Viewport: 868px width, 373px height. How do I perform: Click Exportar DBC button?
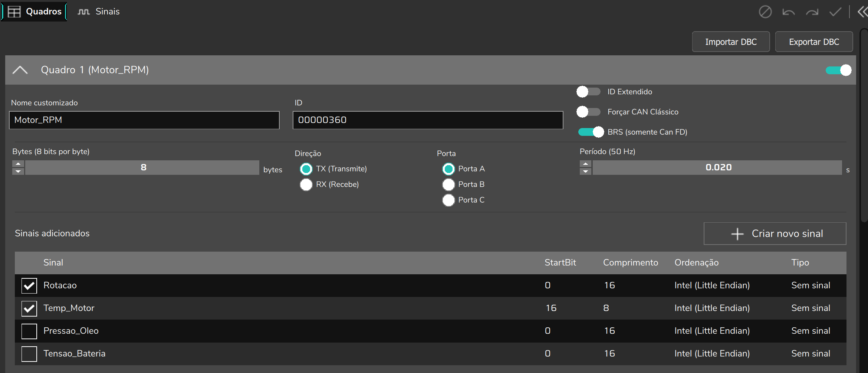click(814, 42)
